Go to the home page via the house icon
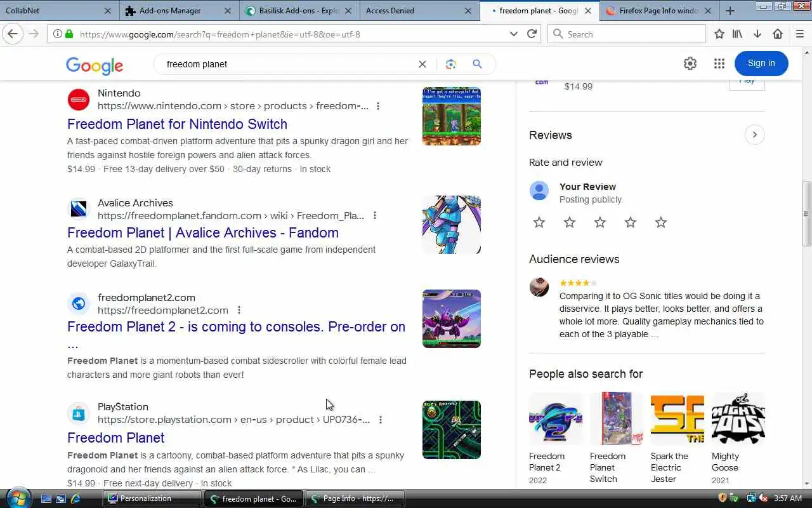Screen dimensions: 812x508 tap(778, 34)
